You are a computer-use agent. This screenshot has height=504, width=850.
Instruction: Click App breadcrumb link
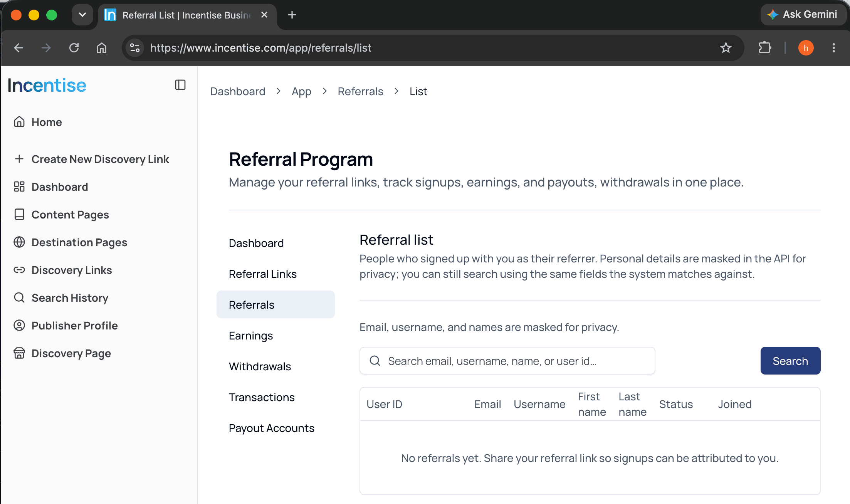(x=301, y=91)
